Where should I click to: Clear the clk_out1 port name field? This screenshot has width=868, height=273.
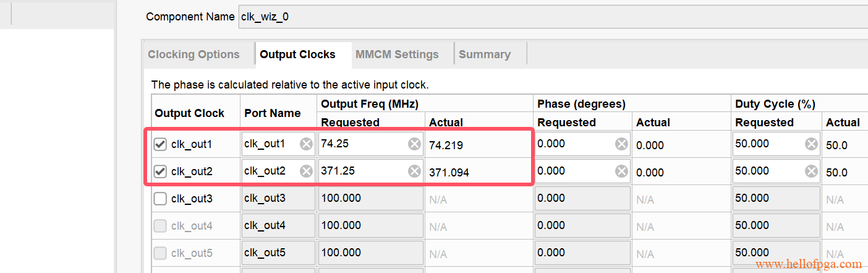306,144
